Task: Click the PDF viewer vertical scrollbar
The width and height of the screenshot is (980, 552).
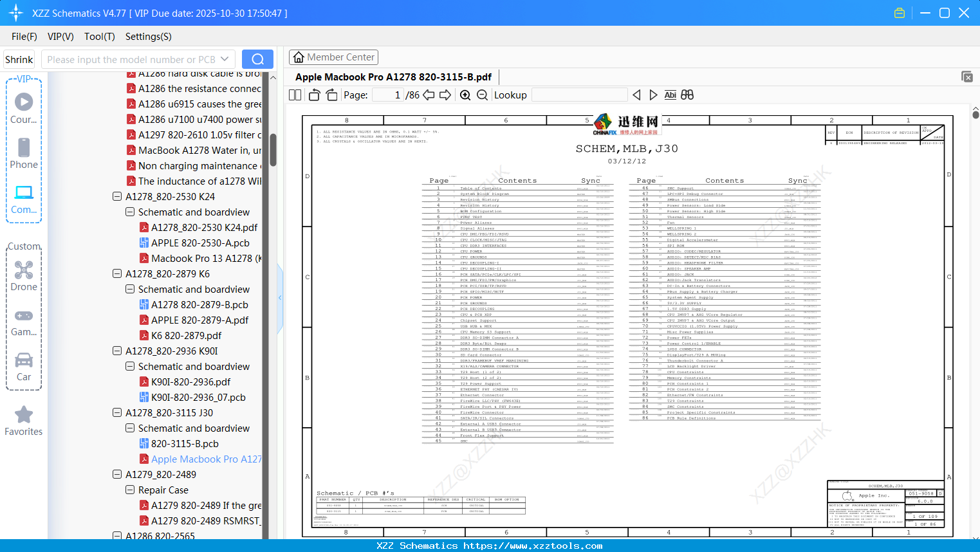Action: (975, 115)
